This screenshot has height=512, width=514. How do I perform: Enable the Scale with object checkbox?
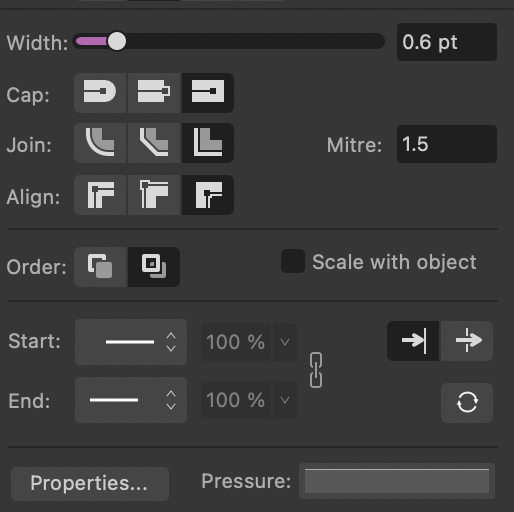pyautogui.click(x=293, y=261)
